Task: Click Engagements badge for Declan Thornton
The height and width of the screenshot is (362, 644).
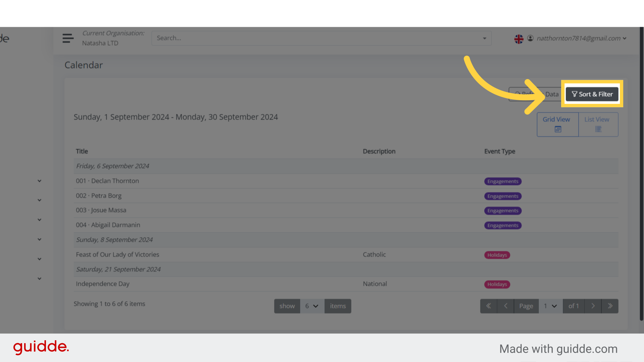Action: point(502,181)
